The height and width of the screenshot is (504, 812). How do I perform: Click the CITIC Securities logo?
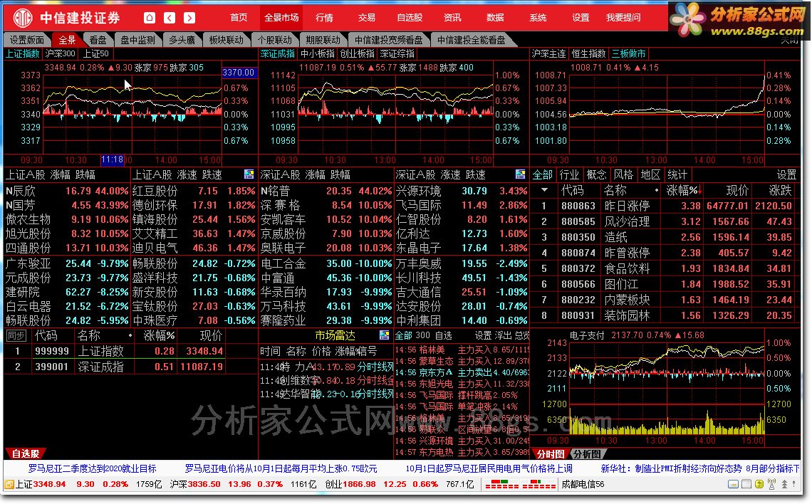(x=22, y=18)
